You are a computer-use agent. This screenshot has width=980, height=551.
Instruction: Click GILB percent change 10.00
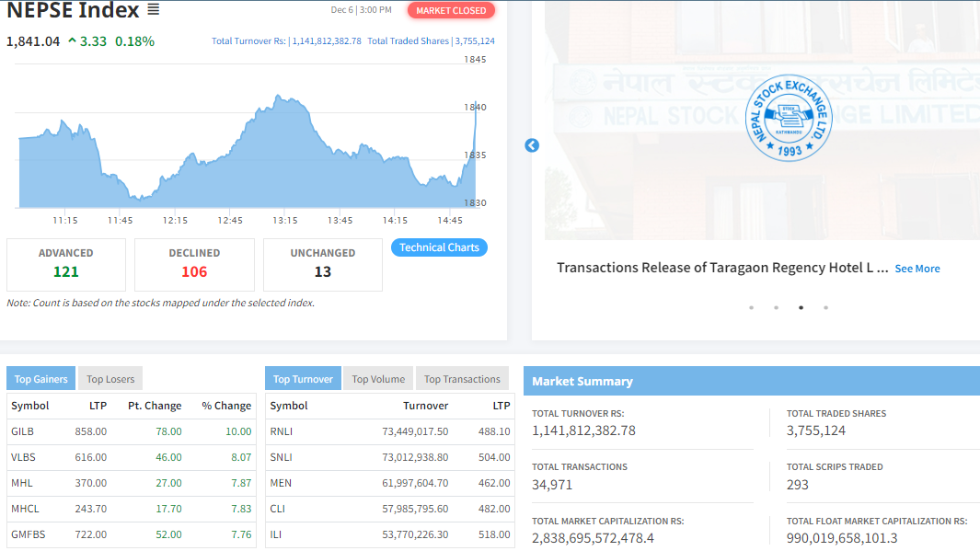(238, 431)
